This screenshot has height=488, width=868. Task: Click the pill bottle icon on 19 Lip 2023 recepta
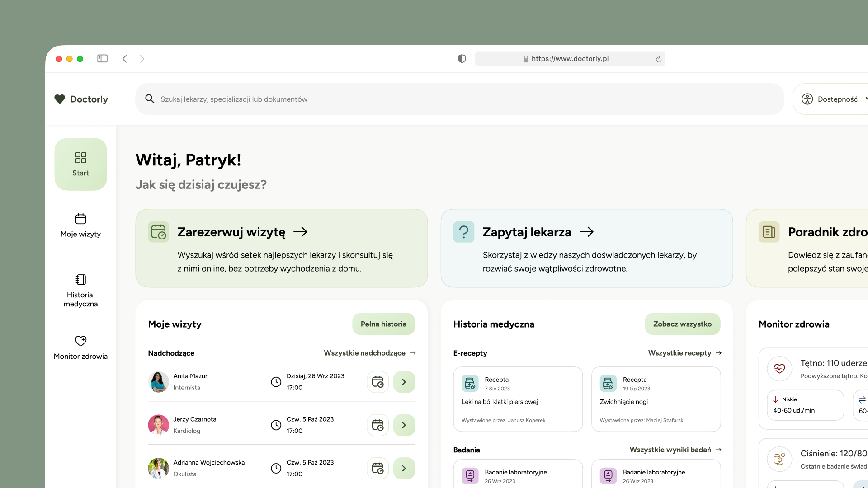(x=608, y=383)
